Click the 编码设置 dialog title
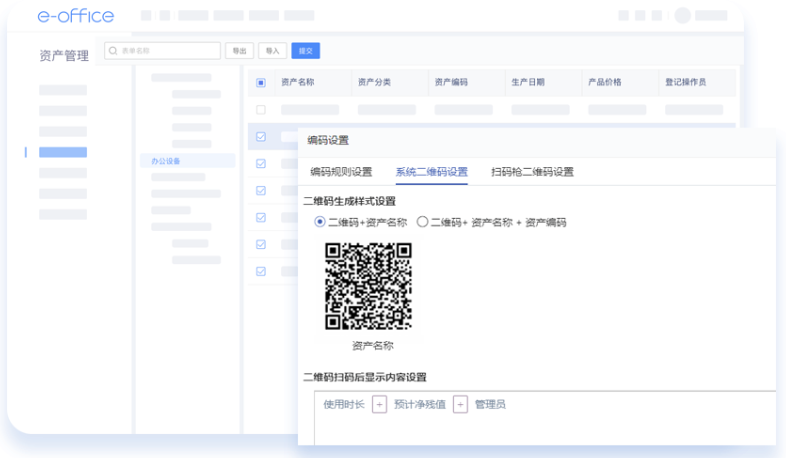 [x=328, y=140]
